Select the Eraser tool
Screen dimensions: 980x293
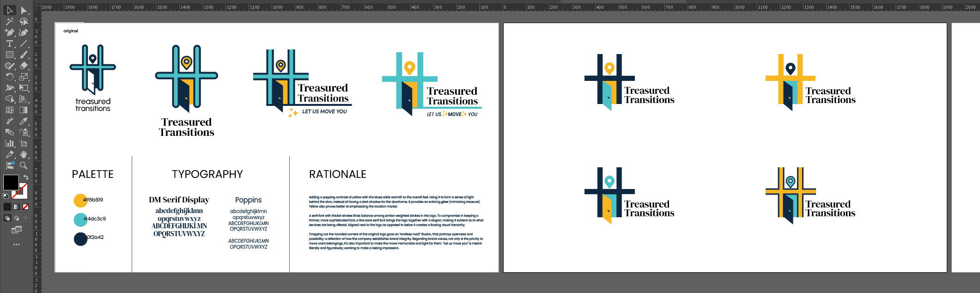tap(24, 66)
